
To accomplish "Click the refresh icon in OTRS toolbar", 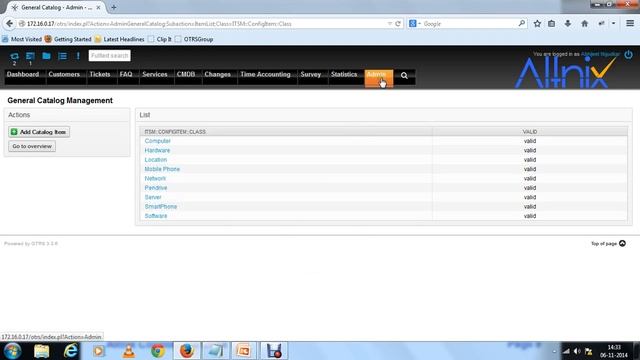I will [x=14, y=56].
